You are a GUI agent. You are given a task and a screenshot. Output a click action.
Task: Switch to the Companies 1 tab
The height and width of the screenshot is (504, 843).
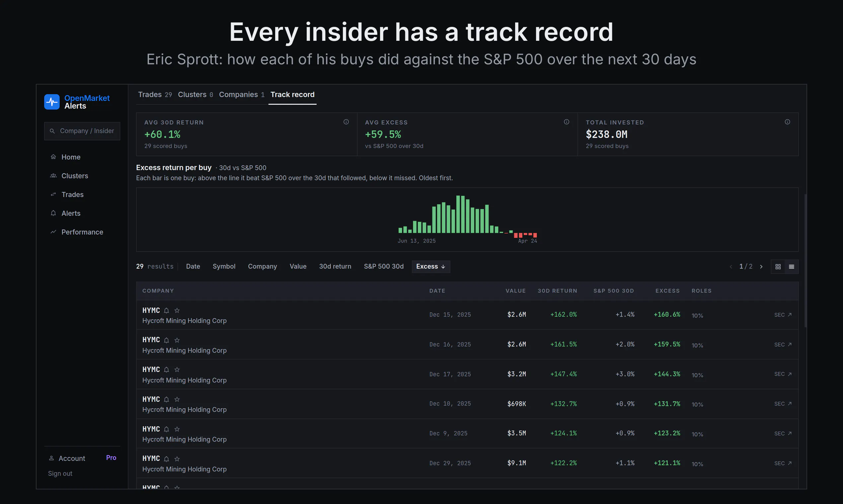pyautogui.click(x=242, y=95)
